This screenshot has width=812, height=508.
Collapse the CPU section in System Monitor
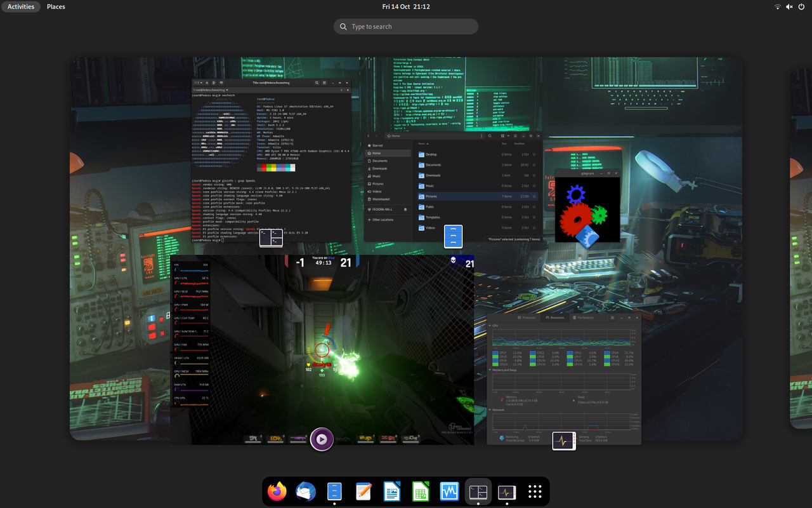[490, 326]
